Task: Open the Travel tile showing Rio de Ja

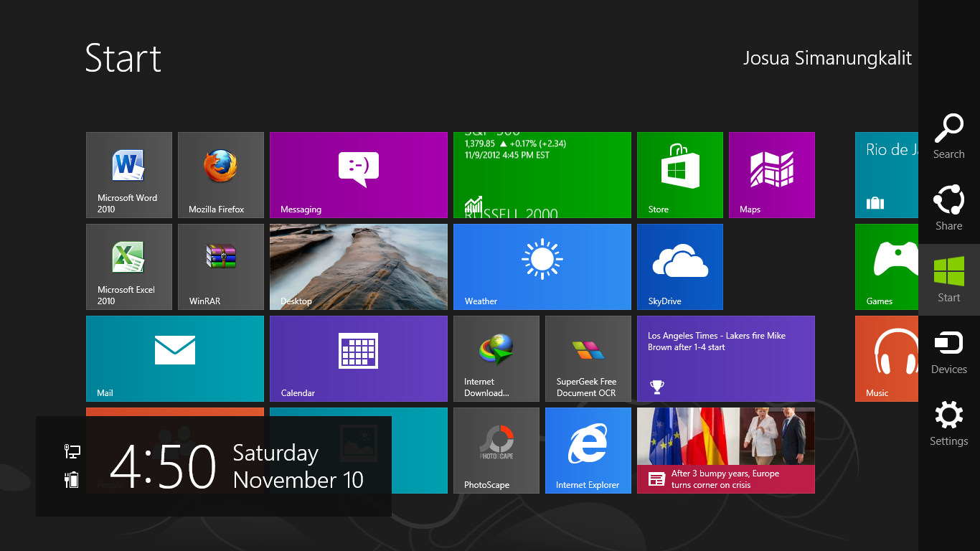Action: [887, 175]
